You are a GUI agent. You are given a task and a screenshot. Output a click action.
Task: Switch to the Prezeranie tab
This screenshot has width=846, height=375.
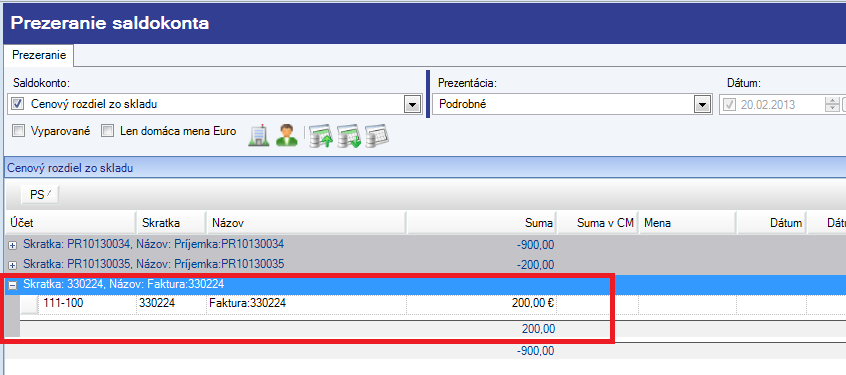(39, 55)
